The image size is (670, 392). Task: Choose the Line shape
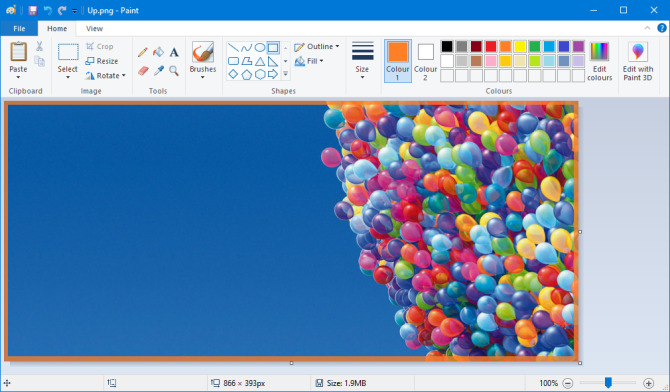tap(233, 47)
